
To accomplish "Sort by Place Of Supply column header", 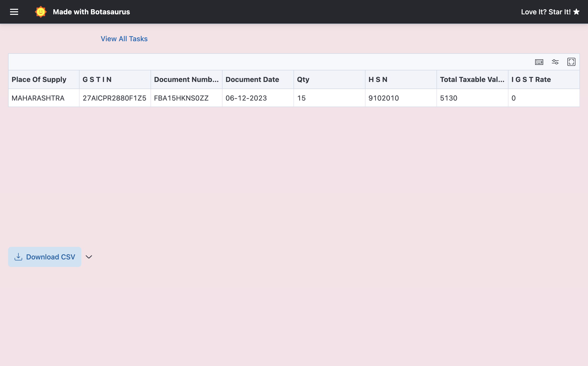I will (39, 79).
